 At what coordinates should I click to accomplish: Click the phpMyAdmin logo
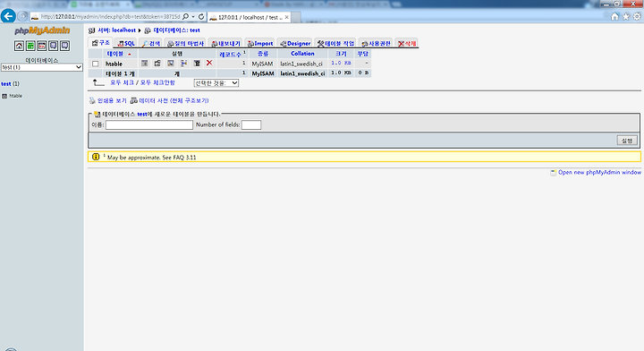42,30
